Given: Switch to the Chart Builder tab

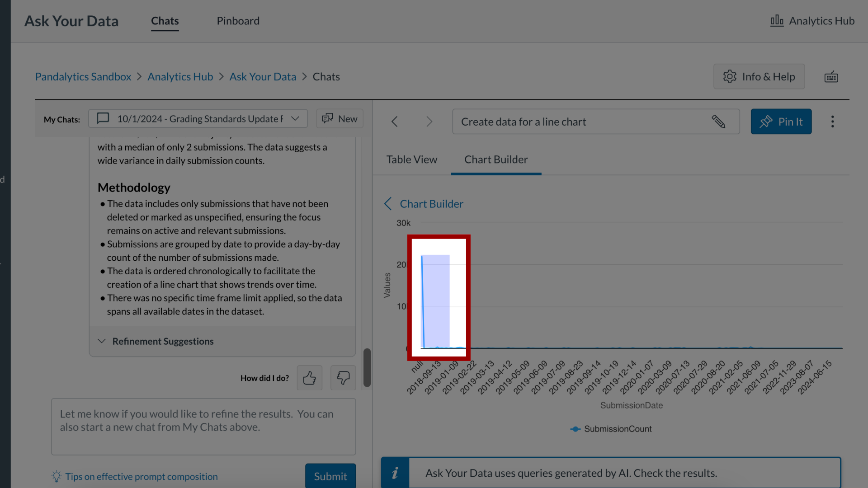Looking at the screenshot, I should click(496, 159).
